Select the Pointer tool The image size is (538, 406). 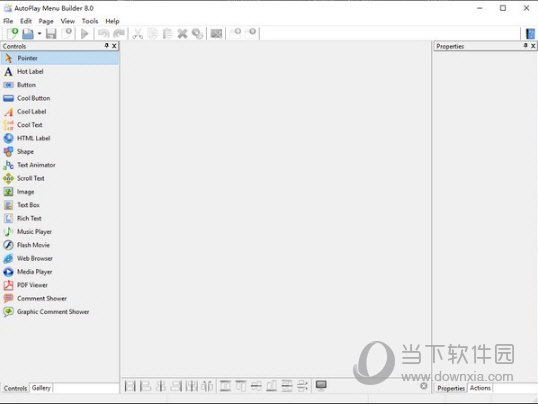pyautogui.click(x=60, y=58)
